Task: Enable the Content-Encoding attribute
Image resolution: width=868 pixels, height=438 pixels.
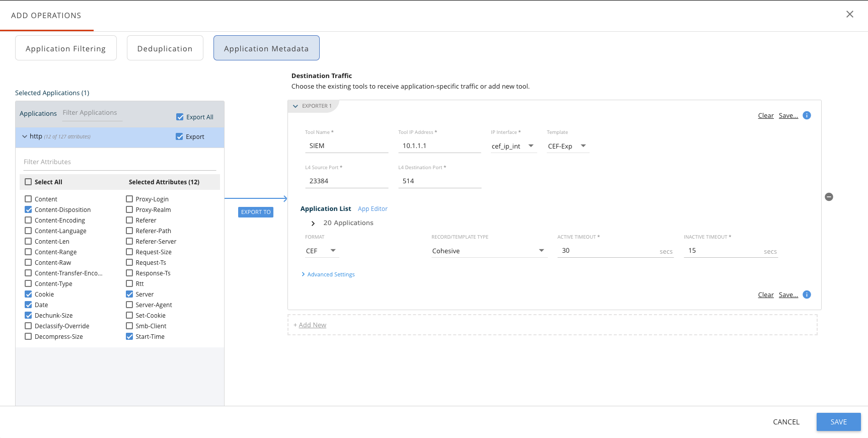Action: (28, 220)
